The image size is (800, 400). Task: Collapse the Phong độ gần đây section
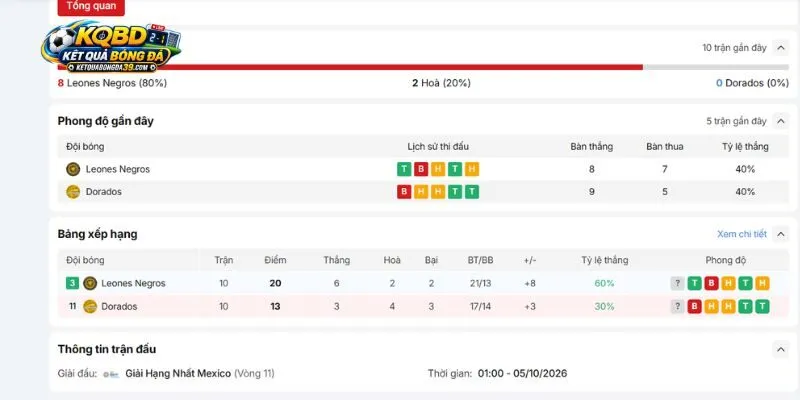[780, 121]
